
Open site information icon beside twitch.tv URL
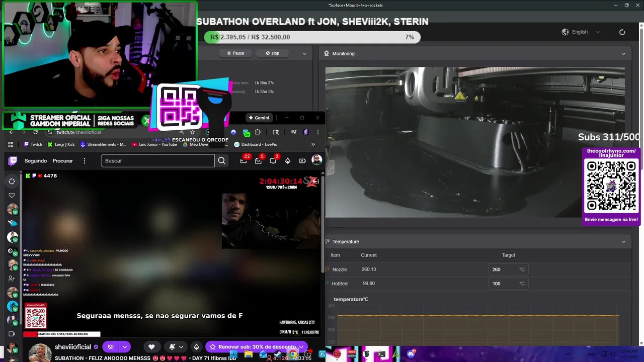(49, 132)
